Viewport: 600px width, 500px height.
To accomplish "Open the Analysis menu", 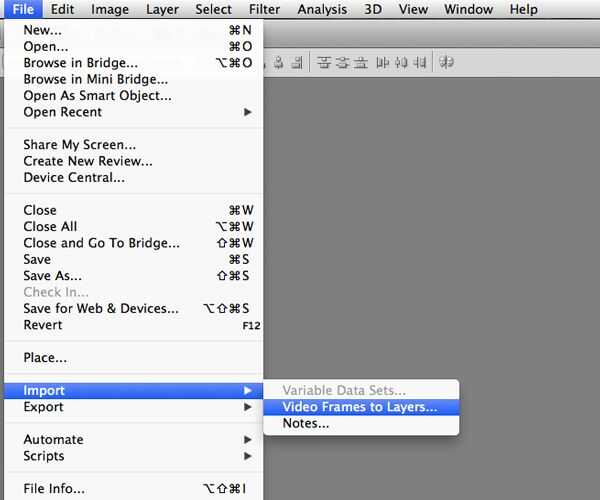I will click(x=322, y=9).
